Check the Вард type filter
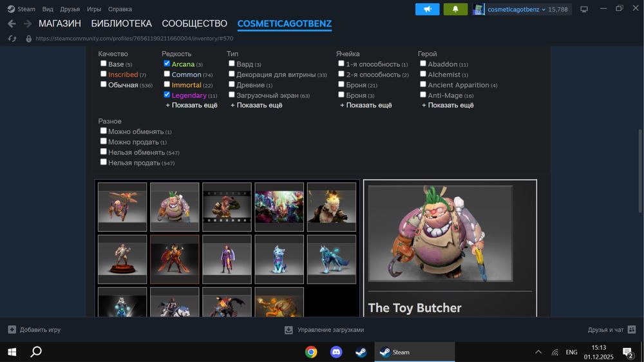This screenshot has height=362, width=644. [x=232, y=63]
